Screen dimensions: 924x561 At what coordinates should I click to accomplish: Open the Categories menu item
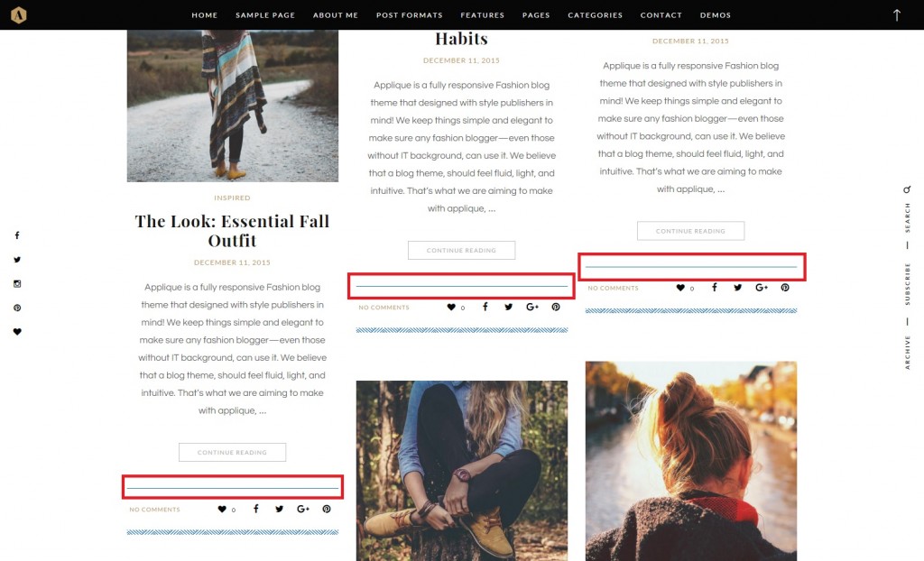[596, 15]
